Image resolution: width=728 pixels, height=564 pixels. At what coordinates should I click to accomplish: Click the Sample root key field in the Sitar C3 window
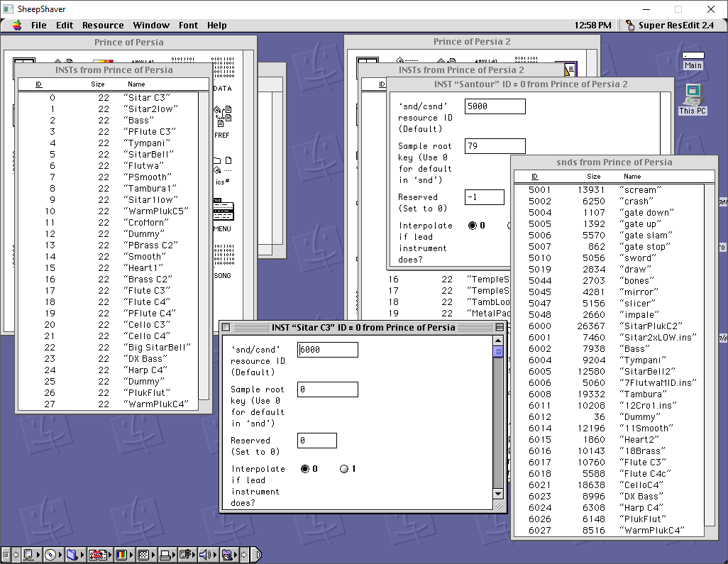(328, 389)
